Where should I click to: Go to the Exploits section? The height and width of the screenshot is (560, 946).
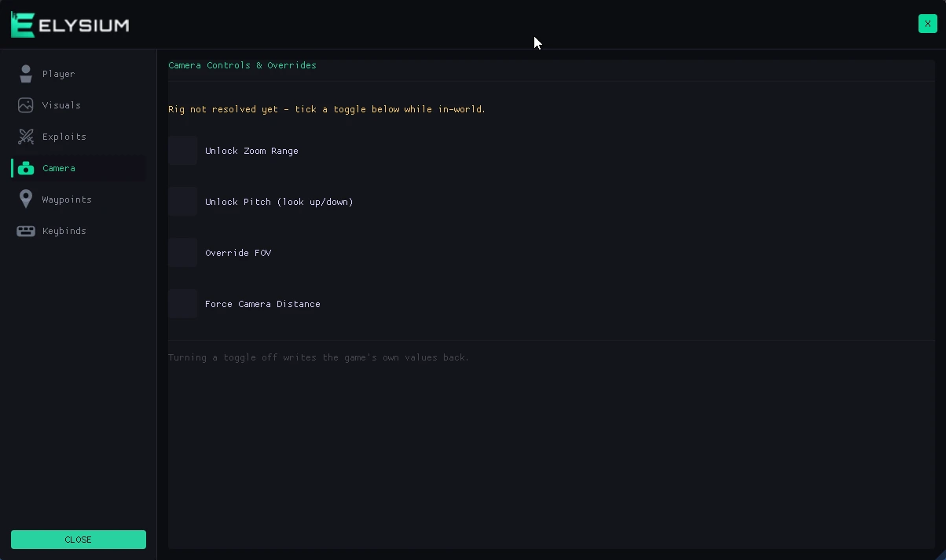79,137
